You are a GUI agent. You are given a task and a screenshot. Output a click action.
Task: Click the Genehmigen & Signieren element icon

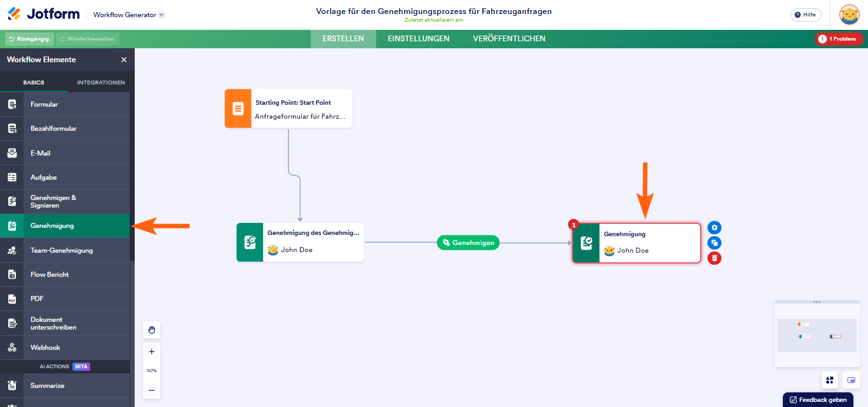point(12,201)
